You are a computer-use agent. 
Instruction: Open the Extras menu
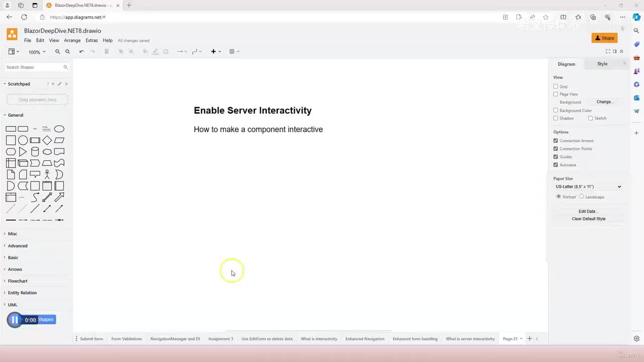pos(92,41)
